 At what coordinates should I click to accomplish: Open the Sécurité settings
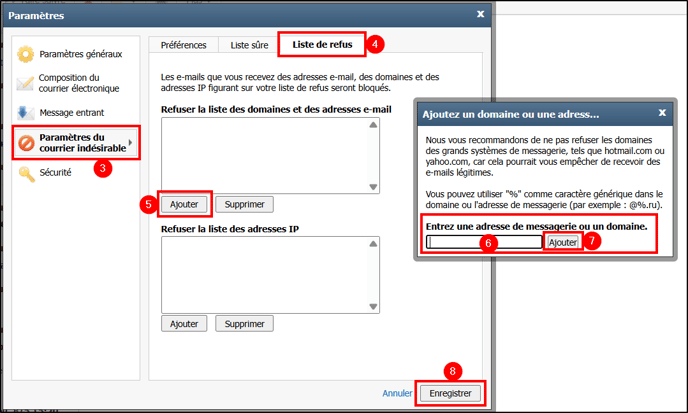[55, 172]
